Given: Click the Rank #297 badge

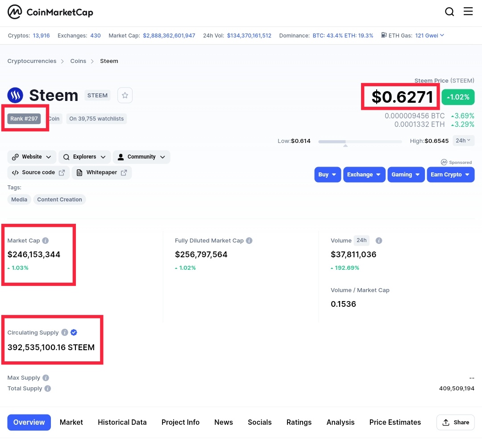Looking at the screenshot, I should pyautogui.click(x=24, y=119).
